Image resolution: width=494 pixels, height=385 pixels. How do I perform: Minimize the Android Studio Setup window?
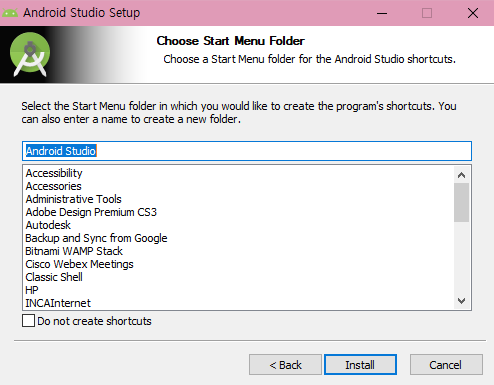point(382,13)
